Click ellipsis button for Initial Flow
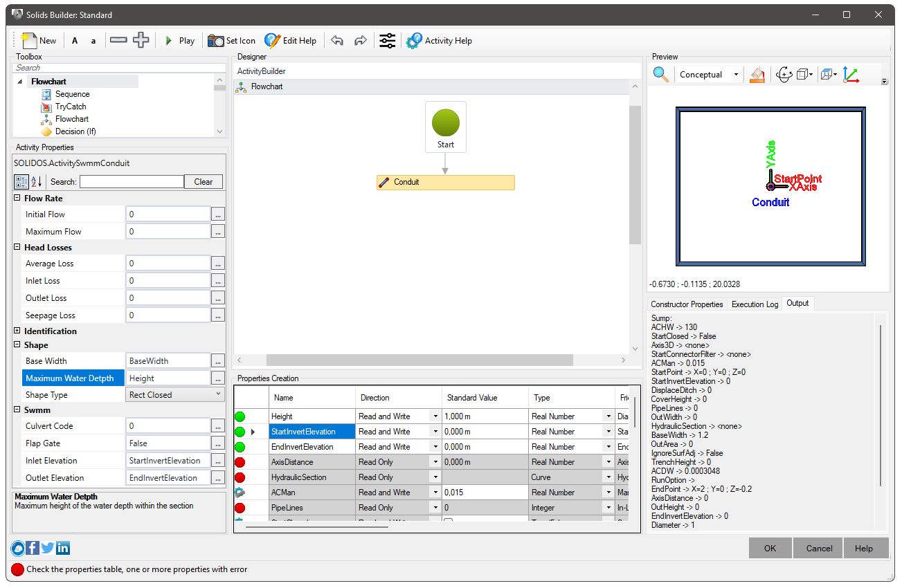 (x=218, y=214)
